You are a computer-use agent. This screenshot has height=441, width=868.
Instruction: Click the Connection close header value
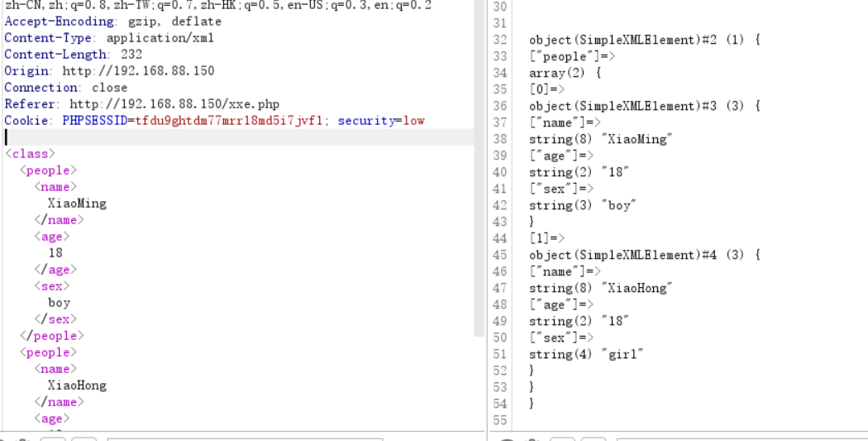point(109,88)
